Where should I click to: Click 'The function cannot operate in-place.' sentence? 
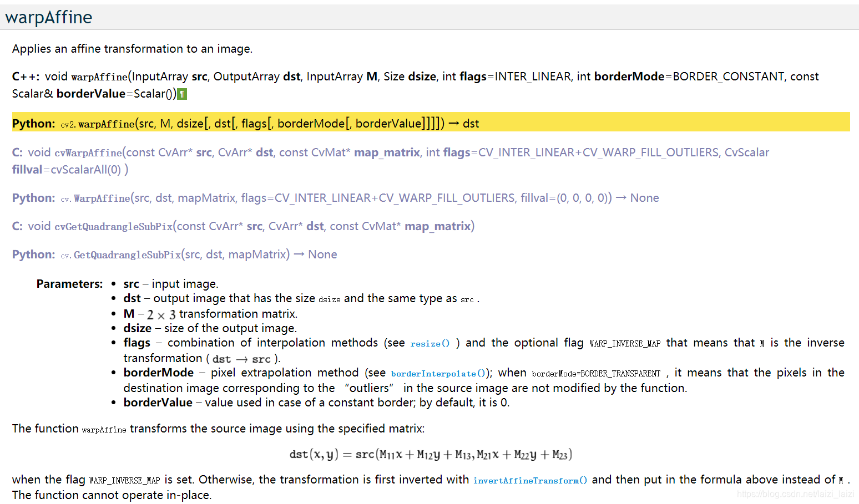[x=112, y=495]
